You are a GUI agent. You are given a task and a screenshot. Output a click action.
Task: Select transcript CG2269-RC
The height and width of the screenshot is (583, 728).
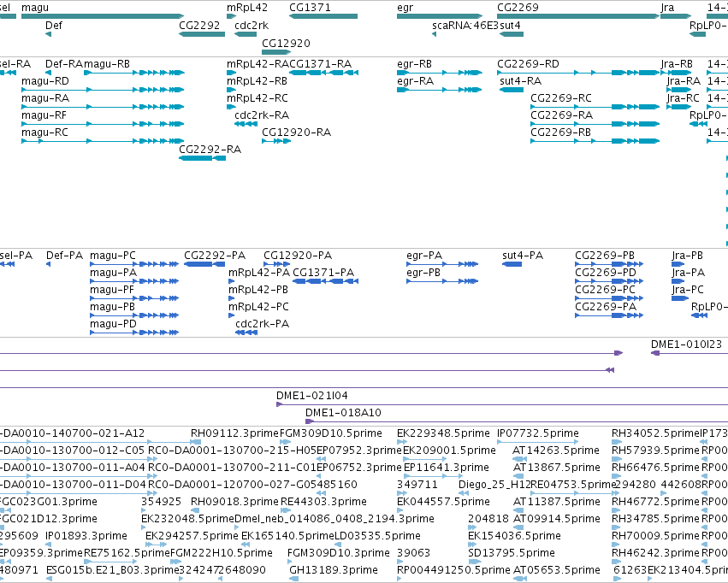pos(561,98)
